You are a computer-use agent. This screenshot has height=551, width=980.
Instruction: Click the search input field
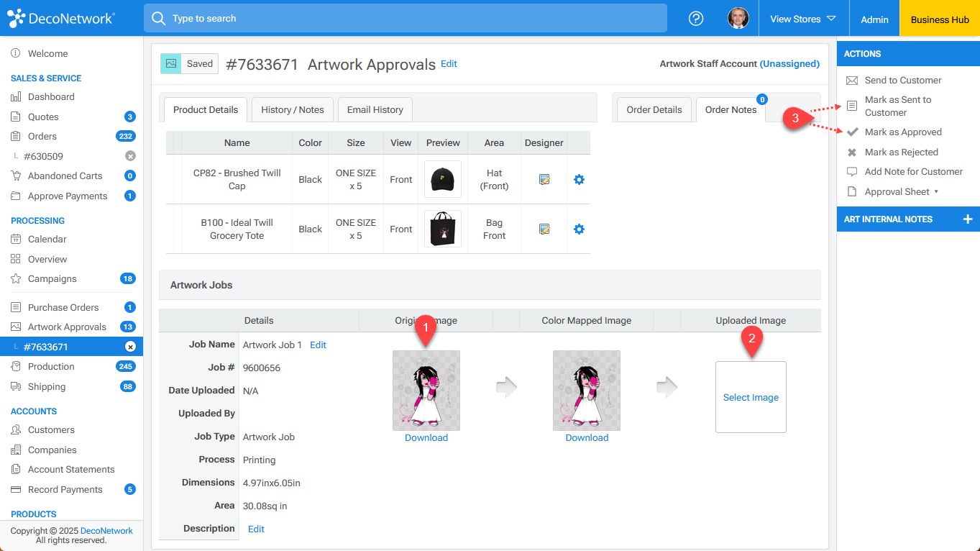click(x=405, y=19)
